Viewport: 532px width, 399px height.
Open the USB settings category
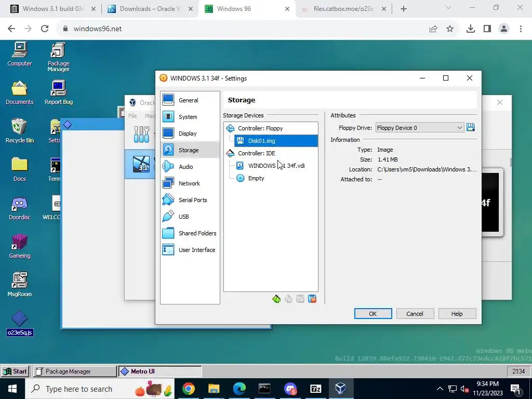click(190, 217)
